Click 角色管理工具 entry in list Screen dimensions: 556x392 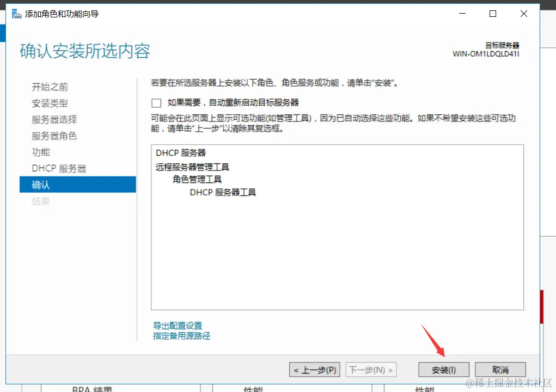pyautogui.click(x=197, y=179)
